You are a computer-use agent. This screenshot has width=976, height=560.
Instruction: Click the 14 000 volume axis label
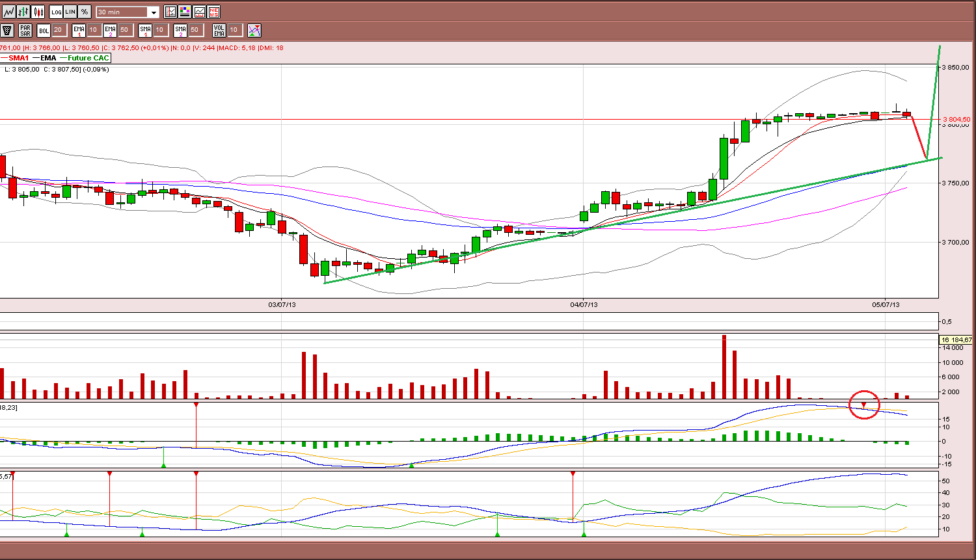click(954, 348)
